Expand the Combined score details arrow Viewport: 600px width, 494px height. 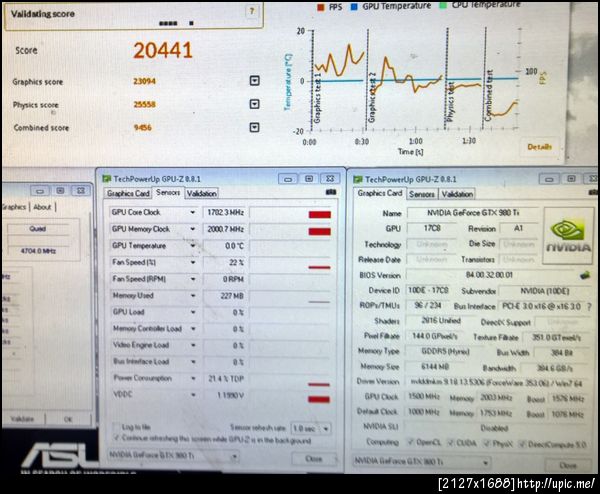point(254,127)
